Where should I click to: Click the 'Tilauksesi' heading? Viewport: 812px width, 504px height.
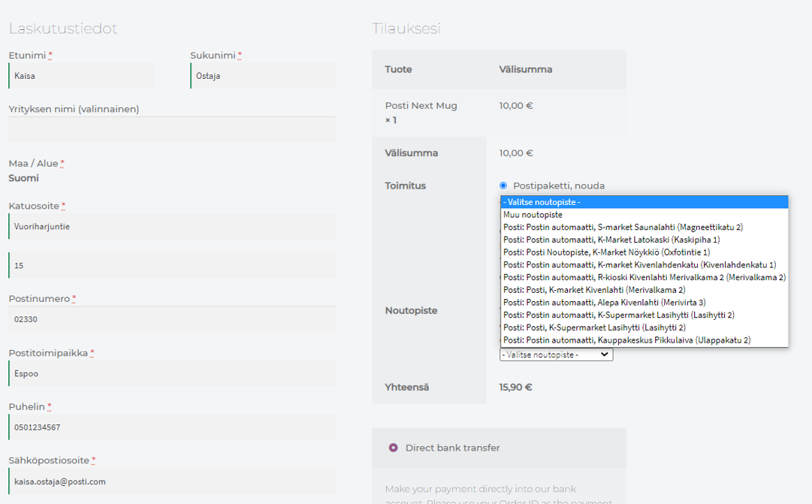[406, 29]
